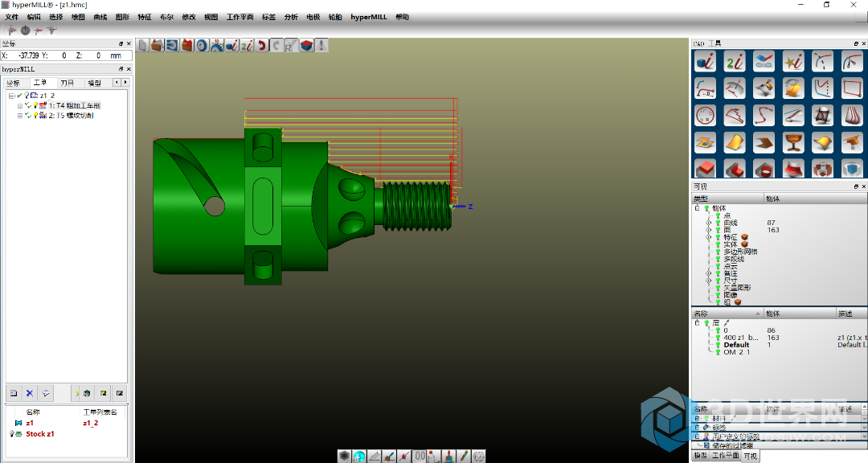Viewport: 868px width, 463px height.
Task: Open the hyperMILL menu
Action: point(369,17)
